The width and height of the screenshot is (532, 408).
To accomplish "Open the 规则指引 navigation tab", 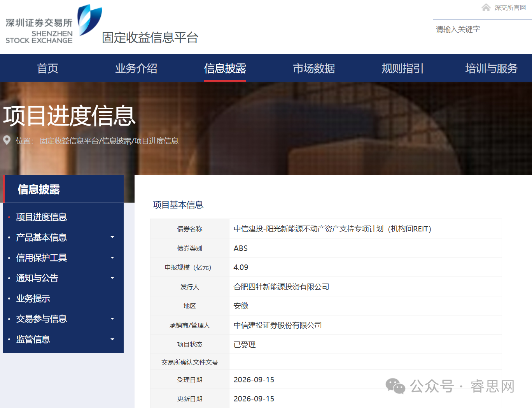I will (x=402, y=68).
